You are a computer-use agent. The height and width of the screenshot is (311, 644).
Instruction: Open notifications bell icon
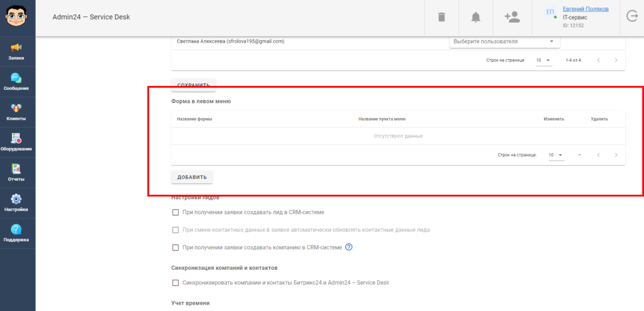[x=476, y=18]
